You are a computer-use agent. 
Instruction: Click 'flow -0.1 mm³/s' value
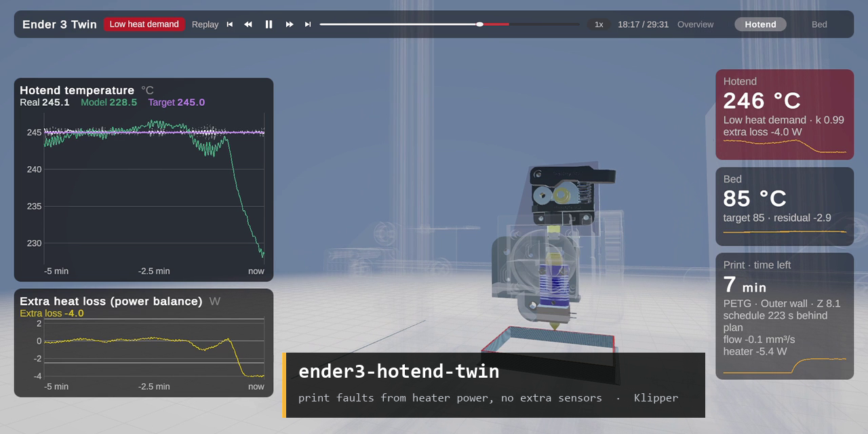click(759, 339)
